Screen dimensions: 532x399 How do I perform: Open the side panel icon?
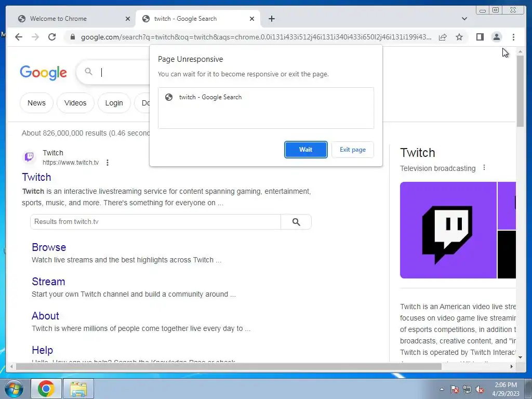coord(480,37)
